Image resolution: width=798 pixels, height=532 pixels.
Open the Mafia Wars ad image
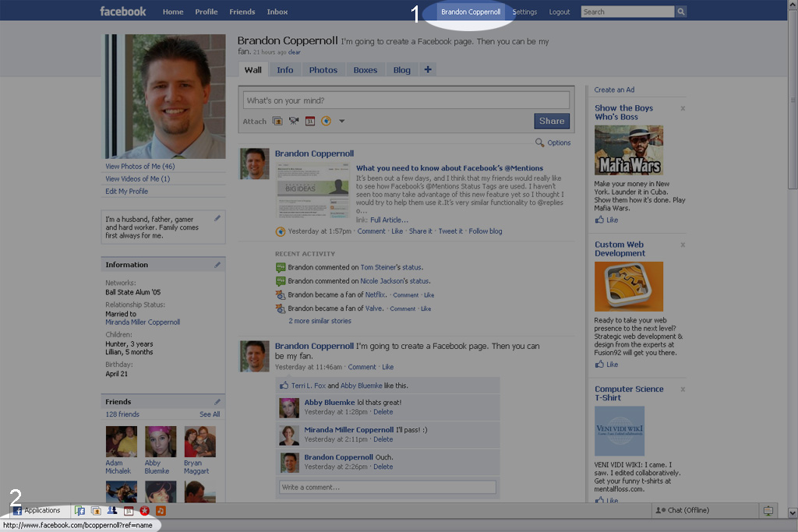[629, 150]
